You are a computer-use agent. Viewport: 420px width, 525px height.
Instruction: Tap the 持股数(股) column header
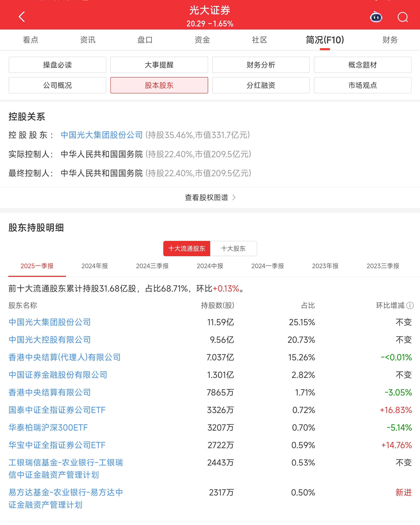pyautogui.click(x=218, y=305)
